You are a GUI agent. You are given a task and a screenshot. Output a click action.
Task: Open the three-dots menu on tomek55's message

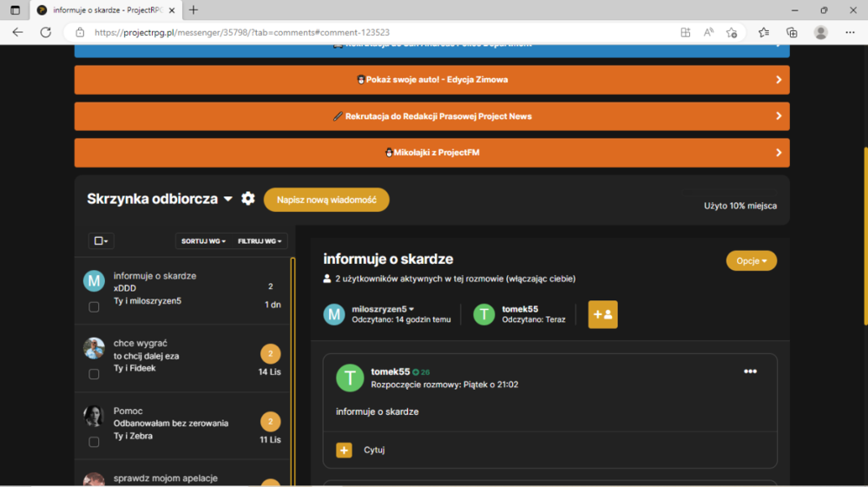click(x=750, y=372)
